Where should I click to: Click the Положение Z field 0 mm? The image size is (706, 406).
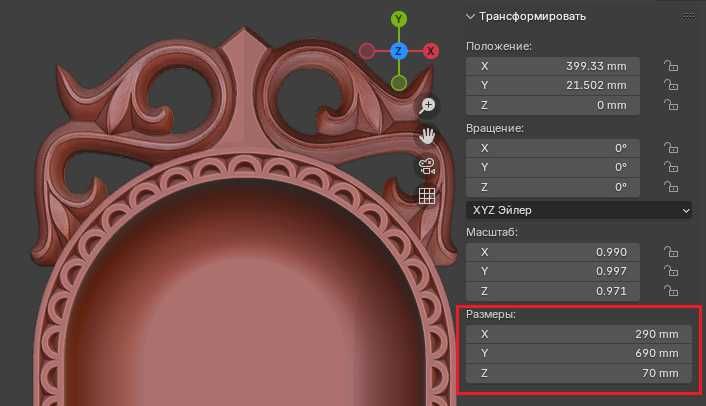pos(552,105)
